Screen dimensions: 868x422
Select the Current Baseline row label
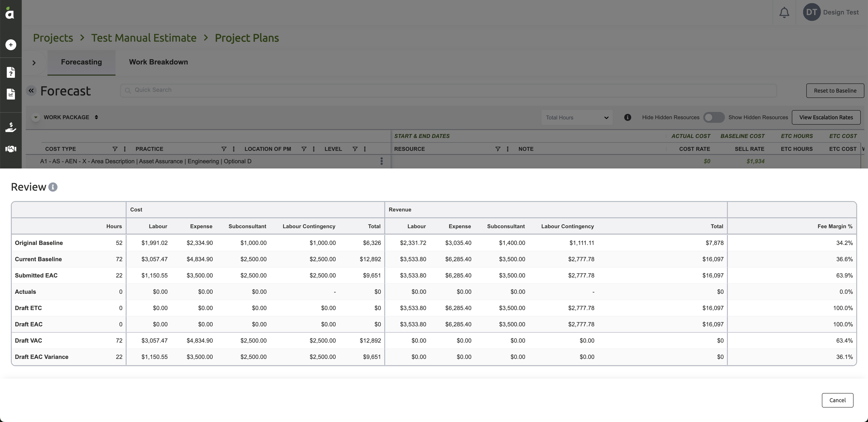point(38,259)
